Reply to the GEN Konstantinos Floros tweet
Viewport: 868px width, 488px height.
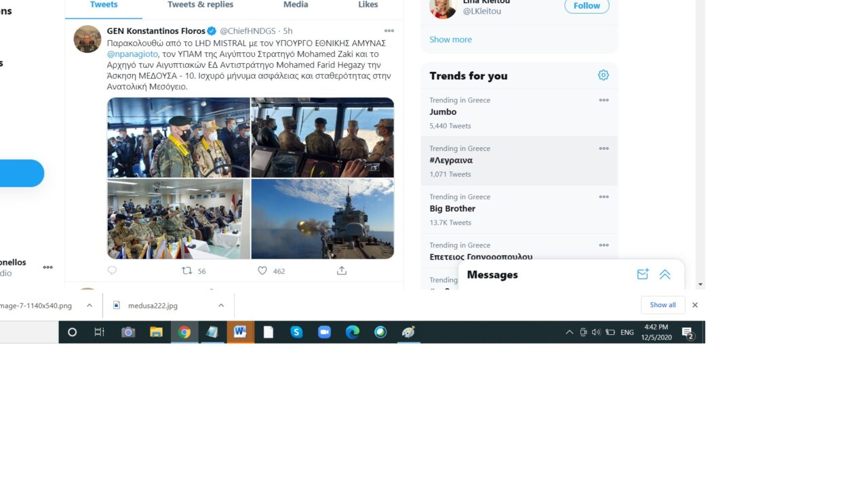click(113, 270)
